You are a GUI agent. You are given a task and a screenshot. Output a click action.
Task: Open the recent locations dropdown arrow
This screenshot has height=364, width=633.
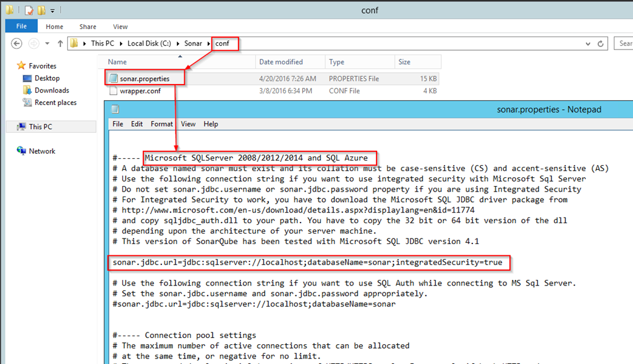pyautogui.click(x=47, y=43)
